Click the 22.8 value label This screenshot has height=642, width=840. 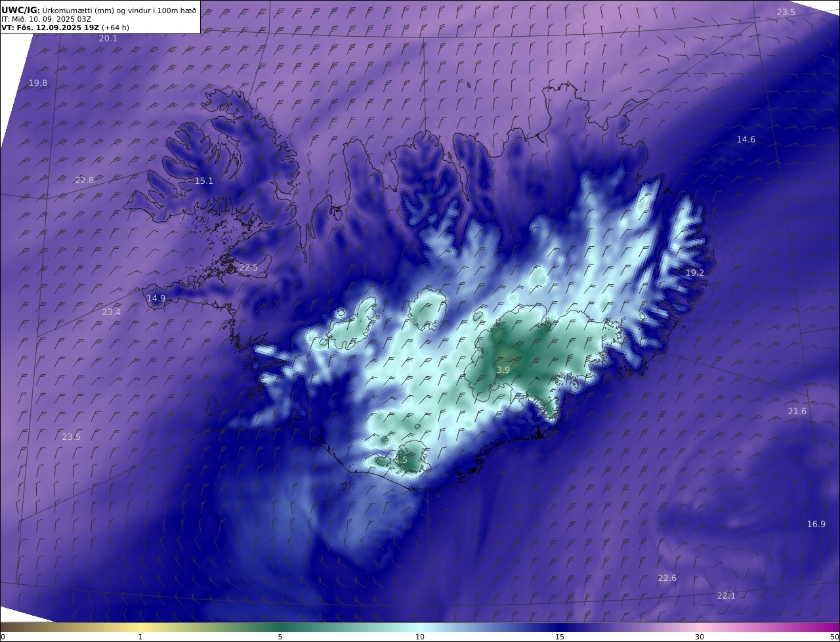tap(85, 180)
